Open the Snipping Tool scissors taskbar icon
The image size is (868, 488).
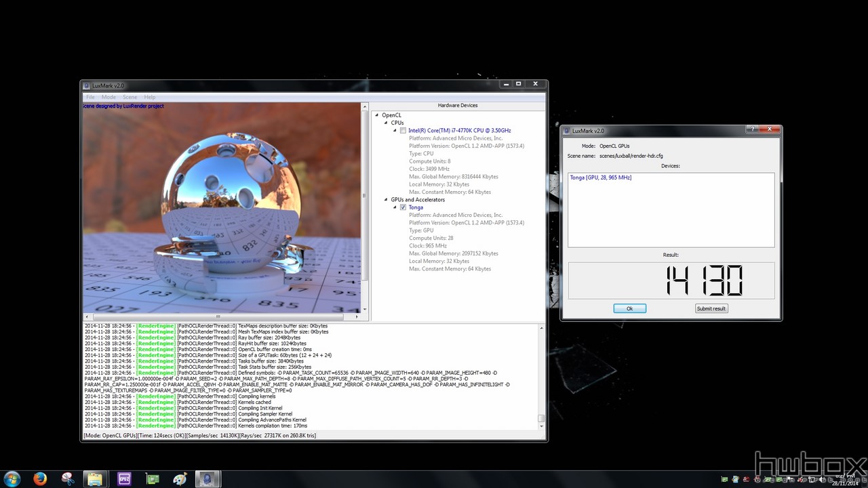coord(68,479)
